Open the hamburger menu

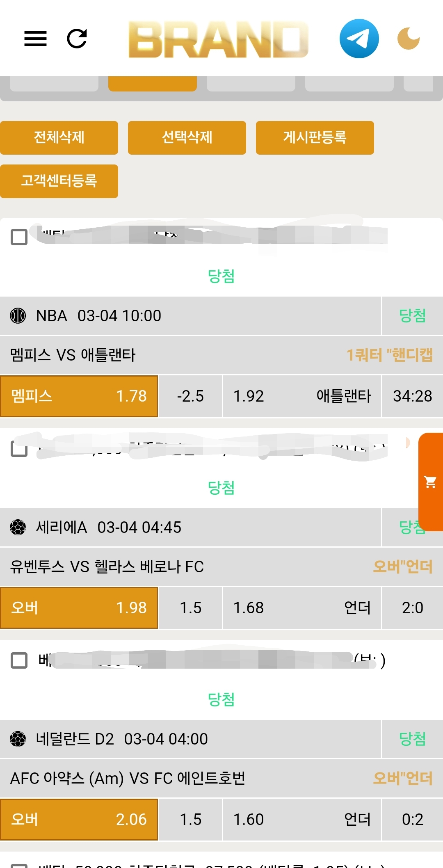[35, 39]
